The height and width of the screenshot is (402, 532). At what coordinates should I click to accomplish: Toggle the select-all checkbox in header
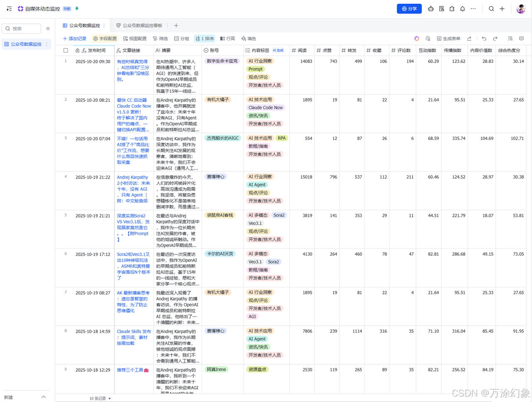pos(66,51)
